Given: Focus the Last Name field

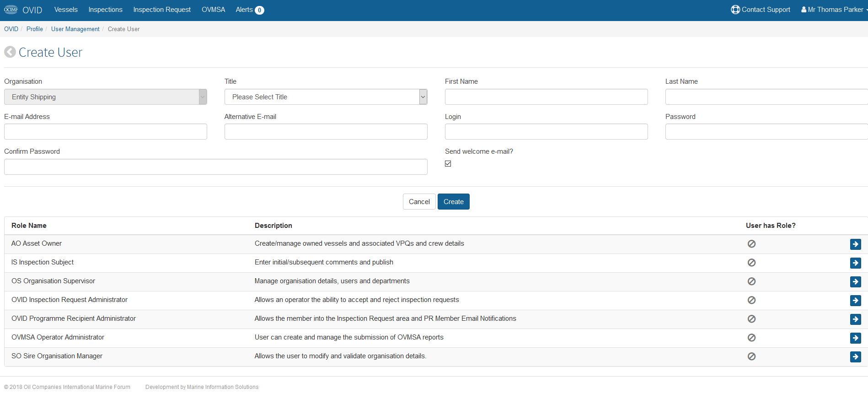Looking at the screenshot, I should point(766,97).
